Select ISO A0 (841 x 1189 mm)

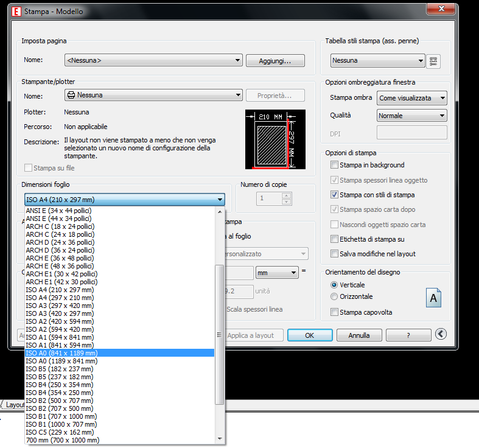61,353
